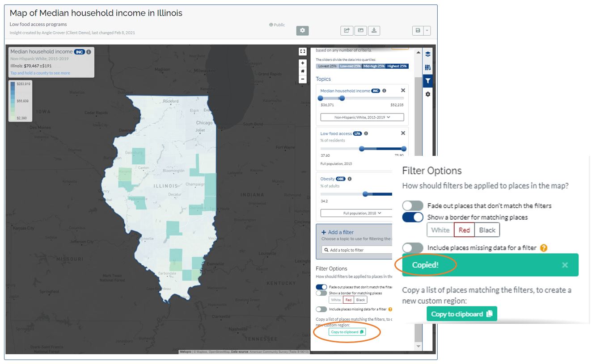Click the fullscreen map icon
Image resolution: width=596 pixels, height=364 pixels.
pyautogui.click(x=303, y=51)
